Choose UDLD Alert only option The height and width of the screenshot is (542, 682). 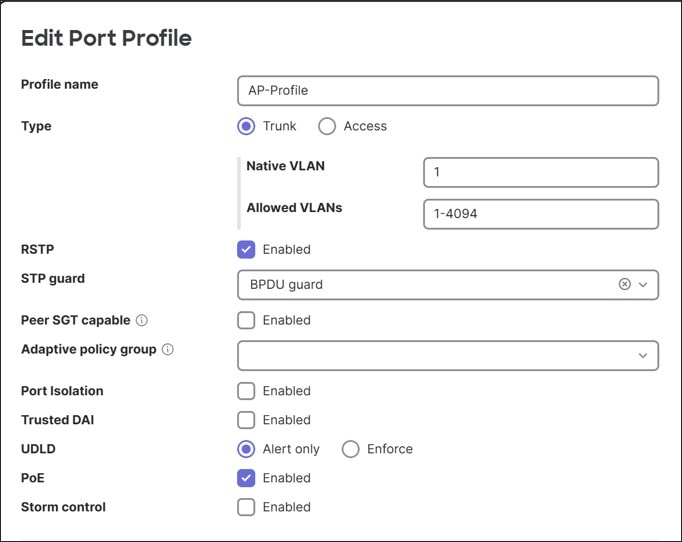(x=246, y=449)
